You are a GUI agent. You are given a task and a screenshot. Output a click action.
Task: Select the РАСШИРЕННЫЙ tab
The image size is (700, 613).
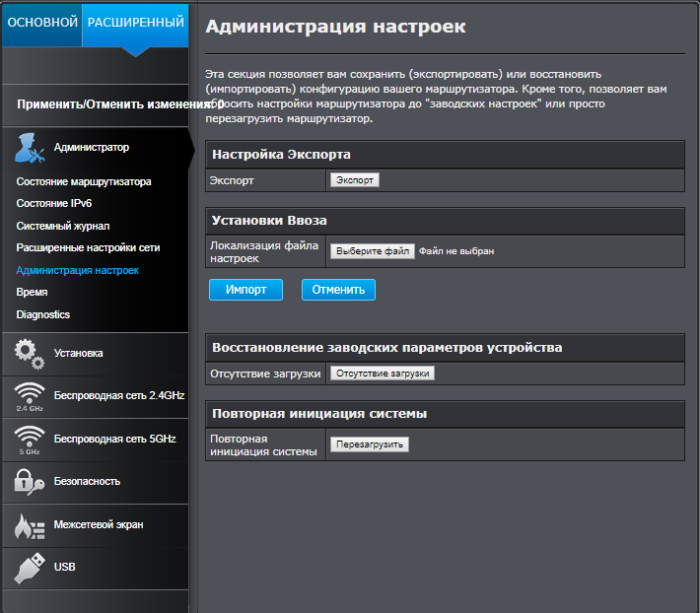(x=135, y=22)
